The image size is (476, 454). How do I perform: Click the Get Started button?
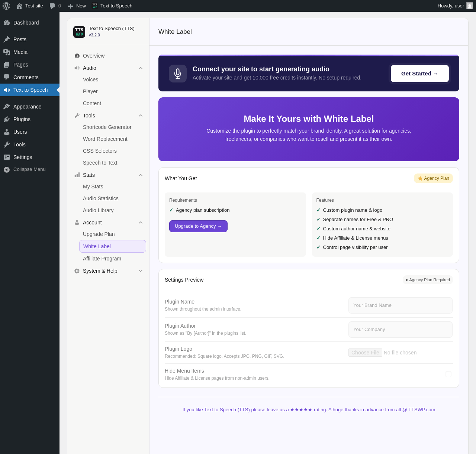pyautogui.click(x=420, y=74)
